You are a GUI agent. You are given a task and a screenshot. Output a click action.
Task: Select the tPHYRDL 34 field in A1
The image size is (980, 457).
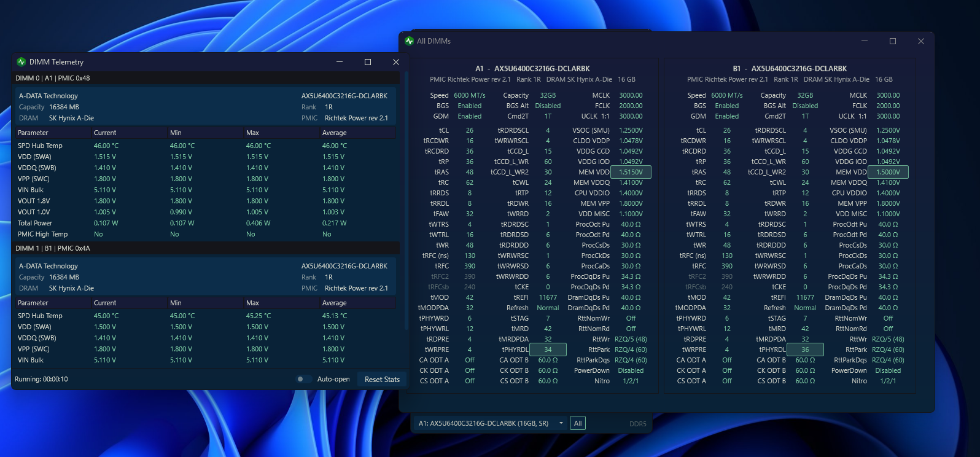pos(548,350)
